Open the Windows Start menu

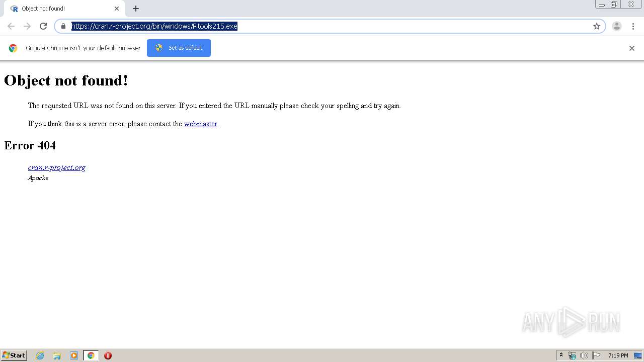[x=14, y=355]
